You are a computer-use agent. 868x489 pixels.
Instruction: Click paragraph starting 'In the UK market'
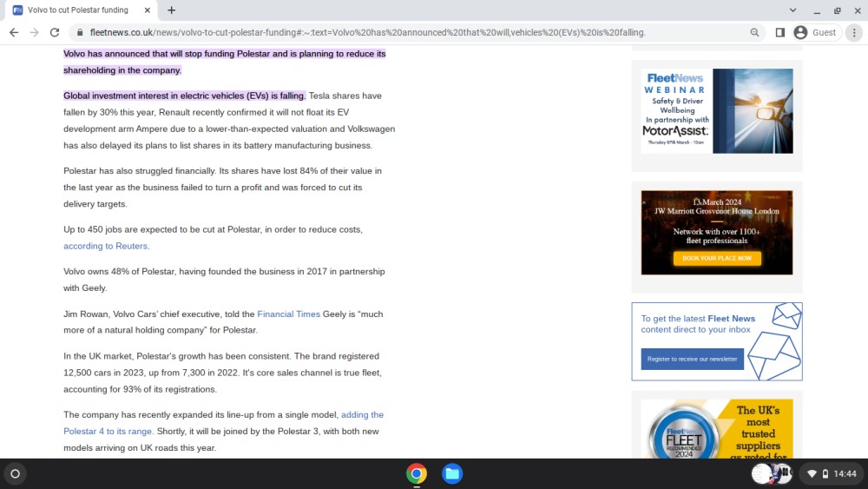point(222,373)
